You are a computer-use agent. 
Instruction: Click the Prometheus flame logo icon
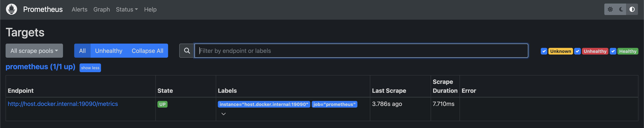[12, 9]
